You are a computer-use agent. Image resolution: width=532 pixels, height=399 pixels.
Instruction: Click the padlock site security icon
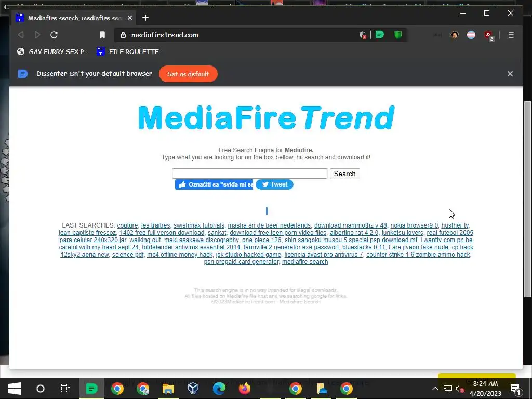click(123, 35)
